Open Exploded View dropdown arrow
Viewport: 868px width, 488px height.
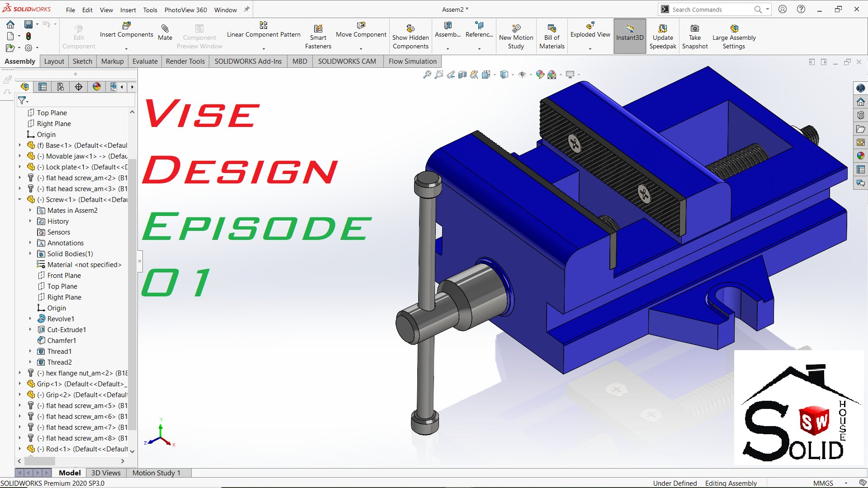(x=590, y=49)
